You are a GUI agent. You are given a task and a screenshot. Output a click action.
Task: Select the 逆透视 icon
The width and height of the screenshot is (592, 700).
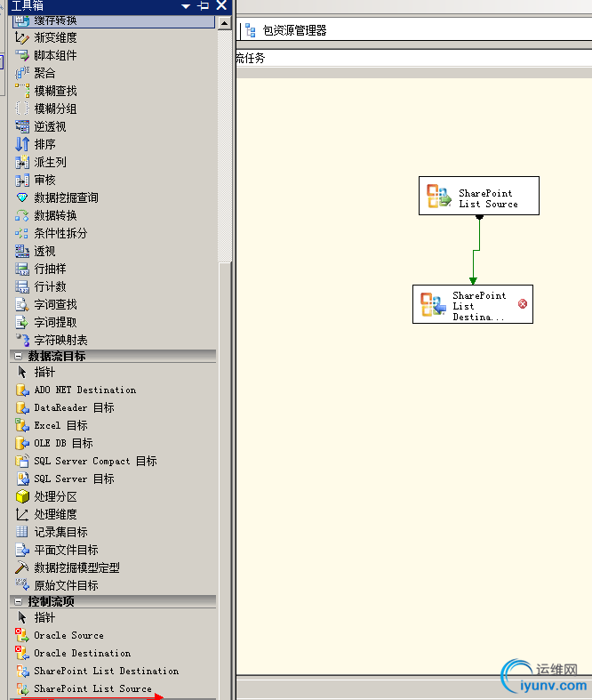click(x=22, y=126)
